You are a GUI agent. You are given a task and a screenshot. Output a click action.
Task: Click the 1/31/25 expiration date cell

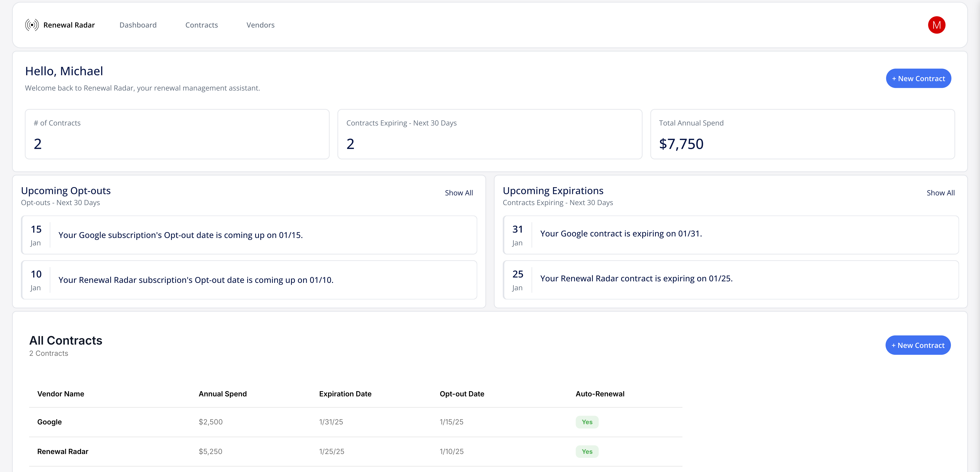(331, 422)
